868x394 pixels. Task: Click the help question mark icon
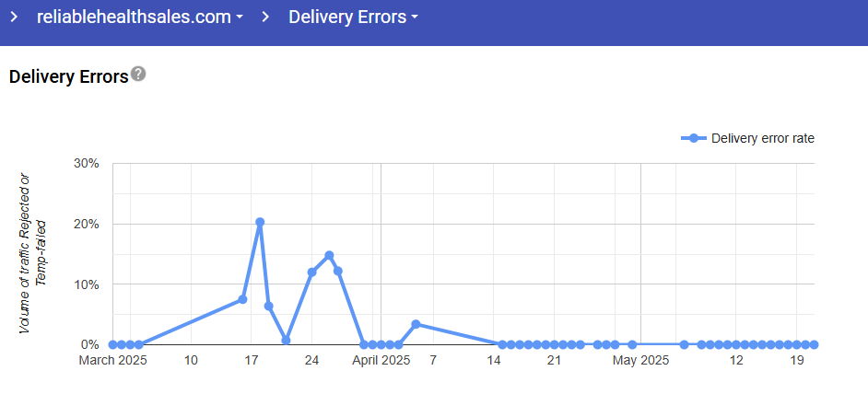138,74
